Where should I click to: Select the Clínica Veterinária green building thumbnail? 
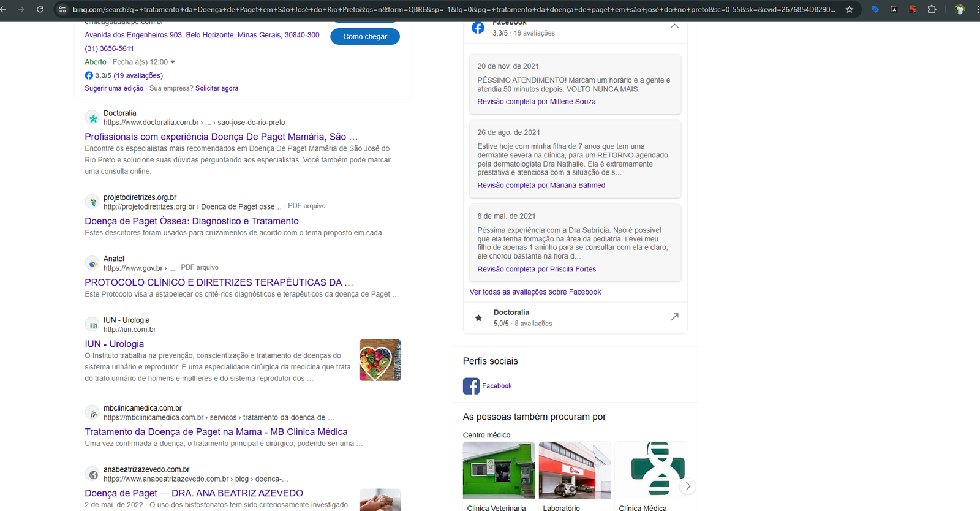click(499, 470)
